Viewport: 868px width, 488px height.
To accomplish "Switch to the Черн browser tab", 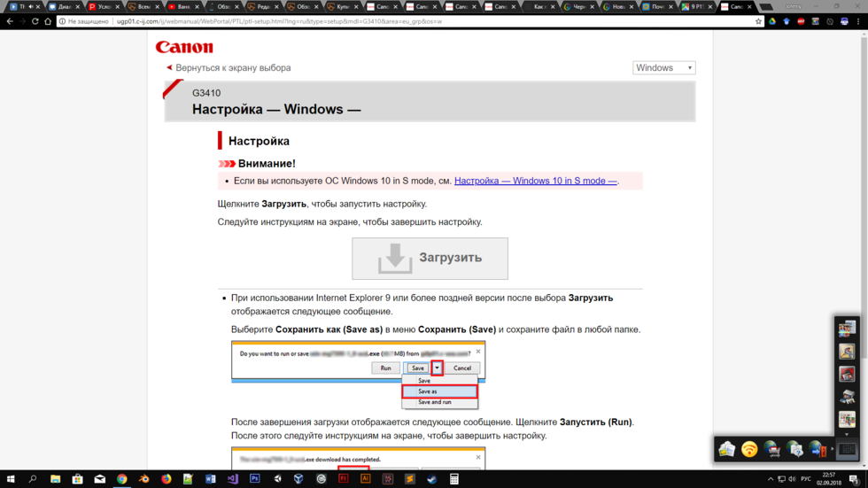I will tap(579, 6).
